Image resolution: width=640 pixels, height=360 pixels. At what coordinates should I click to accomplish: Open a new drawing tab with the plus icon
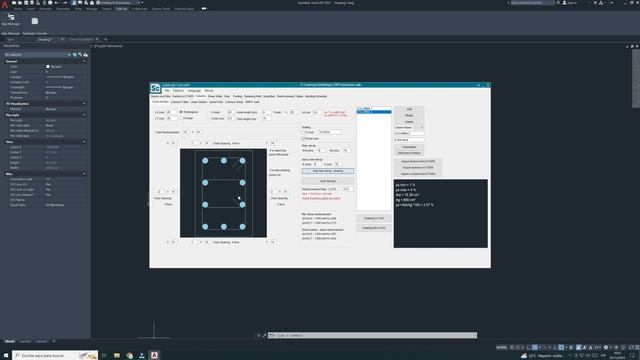(105, 40)
